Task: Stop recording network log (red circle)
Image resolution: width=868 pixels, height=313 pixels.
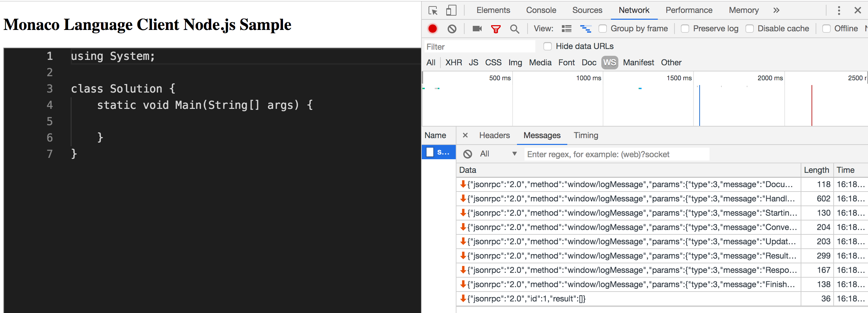Action: point(433,29)
